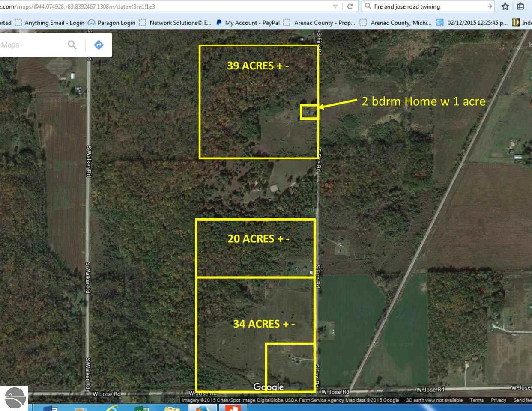Viewport: 532px width, 411px height.
Task: Click the PayPal bookmark favicon
Action: (219, 22)
